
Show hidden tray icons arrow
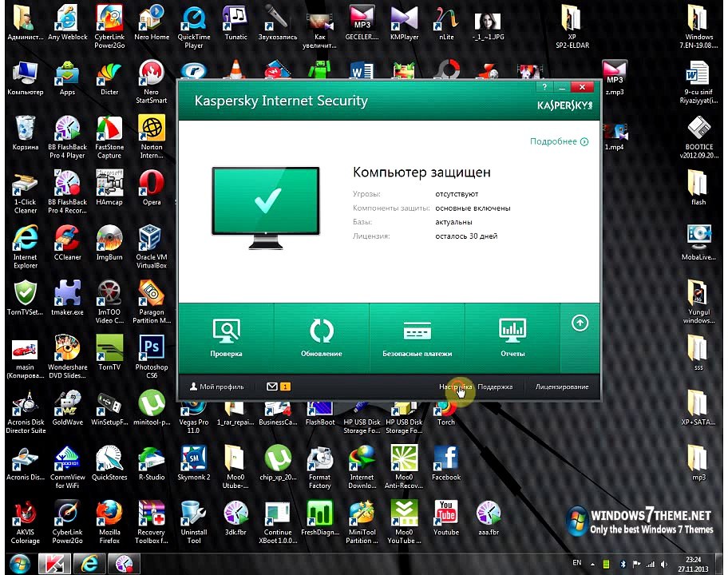coord(592,565)
